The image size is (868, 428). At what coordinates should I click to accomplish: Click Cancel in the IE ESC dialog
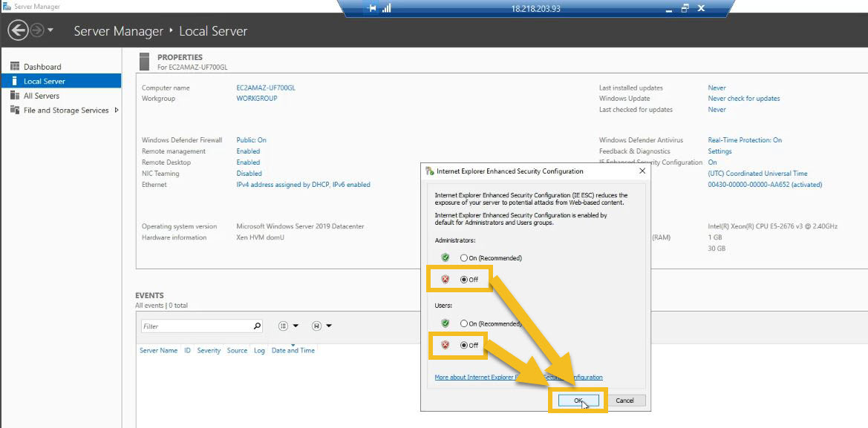coord(625,401)
